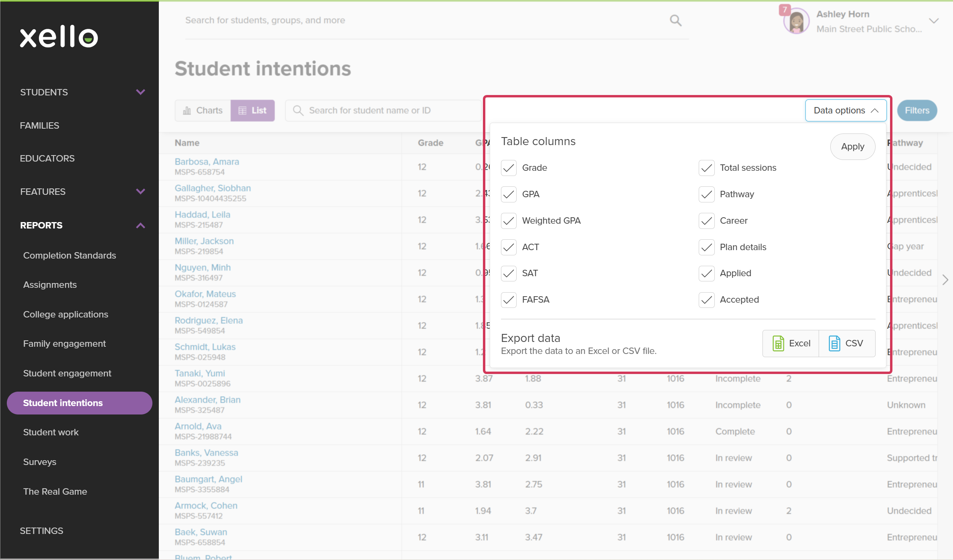Image resolution: width=953 pixels, height=560 pixels.
Task: Click the Xello logo
Action: pos(59,37)
